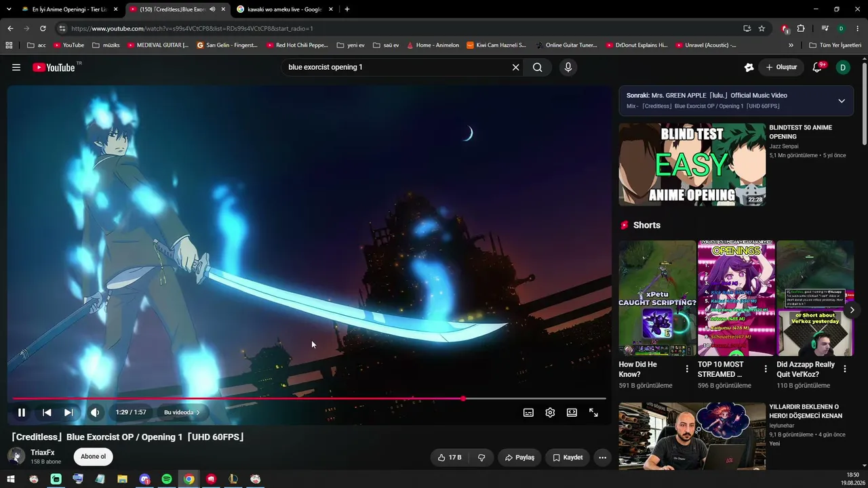Click the page scrollbar thumb
Viewport: 868px width, 488px height.
pos(865,103)
